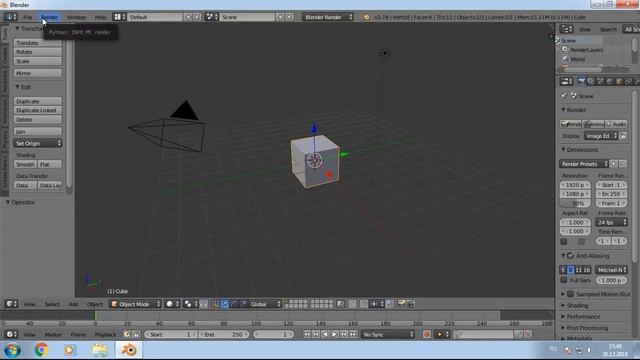Select the Scene properties tab icon
The height and width of the screenshot is (360, 640).
pos(600,82)
